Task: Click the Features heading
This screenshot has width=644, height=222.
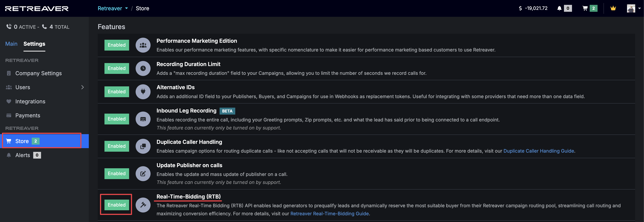Action: pyautogui.click(x=111, y=27)
